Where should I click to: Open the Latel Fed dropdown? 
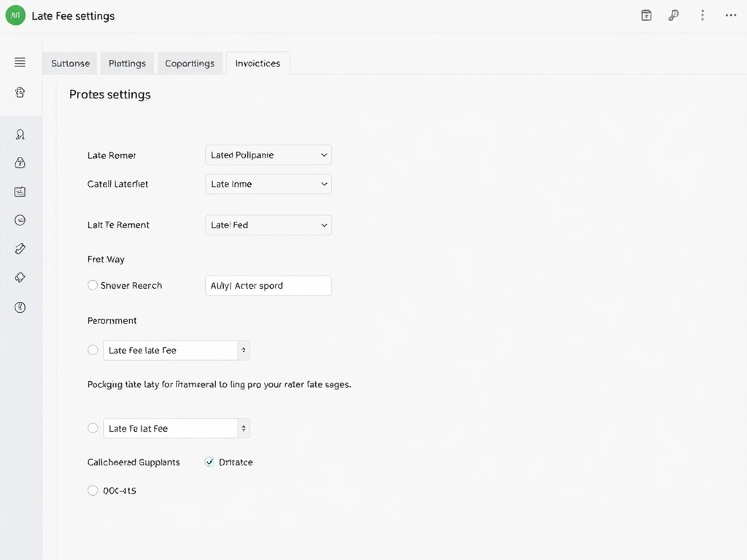[268, 225]
